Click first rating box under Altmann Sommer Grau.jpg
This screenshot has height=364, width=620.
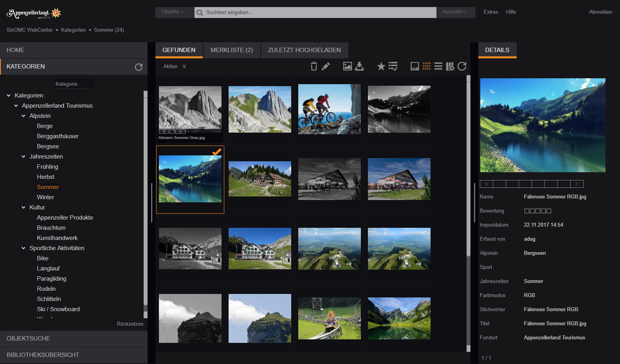pyautogui.click(x=161, y=132)
